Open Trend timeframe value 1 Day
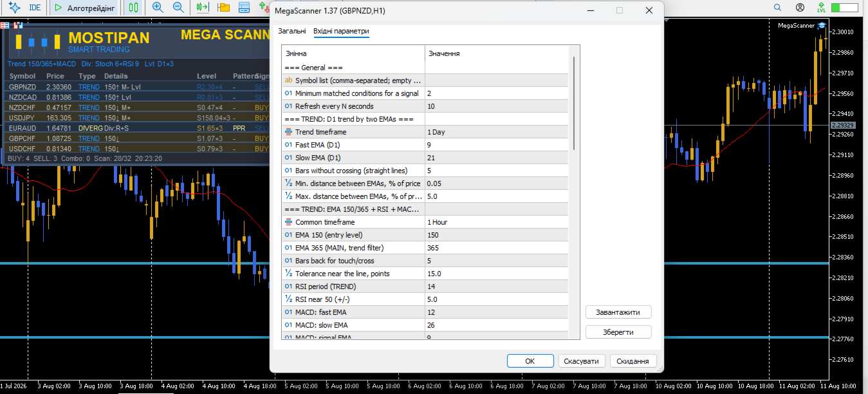 pyautogui.click(x=496, y=132)
